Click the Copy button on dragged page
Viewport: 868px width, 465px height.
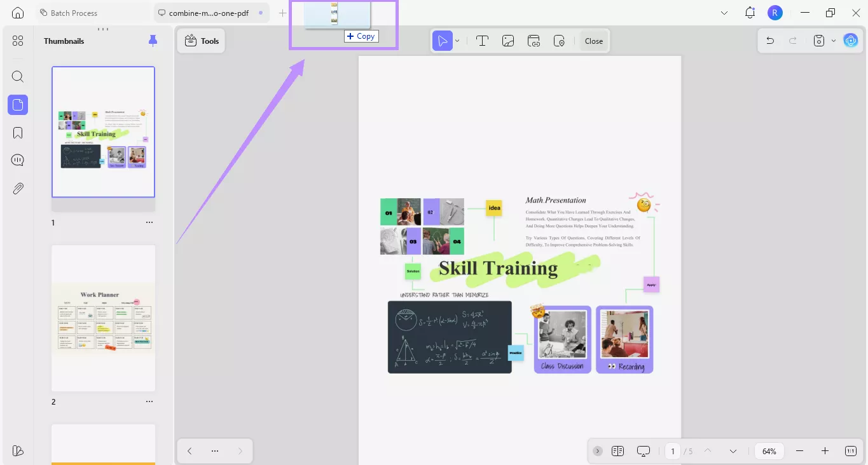click(x=361, y=36)
